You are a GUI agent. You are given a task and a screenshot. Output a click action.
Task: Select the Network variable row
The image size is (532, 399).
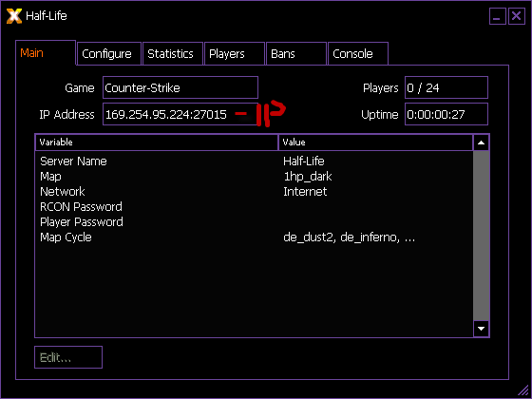[254, 191]
